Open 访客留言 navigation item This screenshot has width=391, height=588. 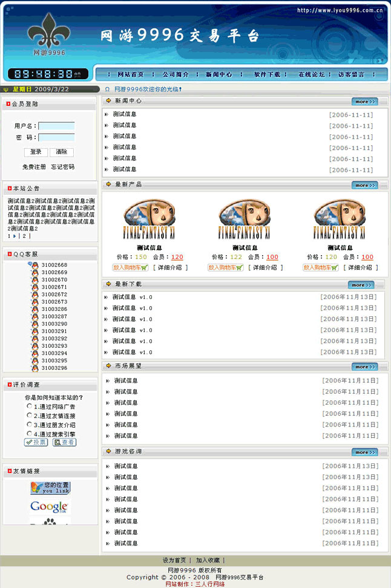[351, 74]
